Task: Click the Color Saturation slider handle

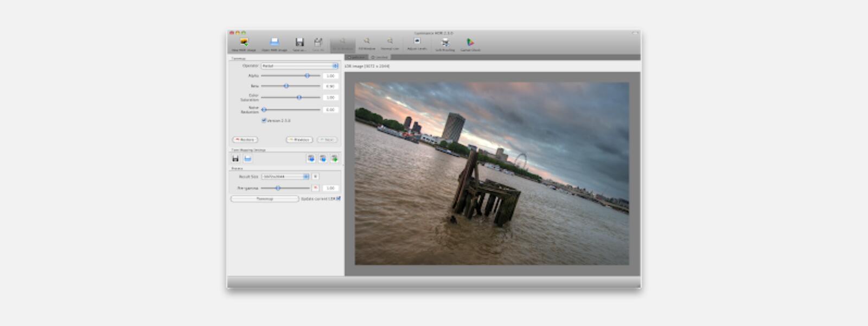Action: tap(299, 97)
